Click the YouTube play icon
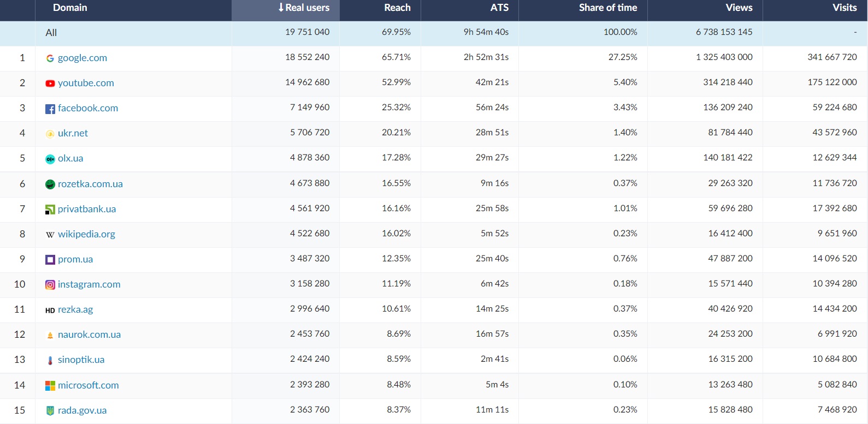 point(50,83)
